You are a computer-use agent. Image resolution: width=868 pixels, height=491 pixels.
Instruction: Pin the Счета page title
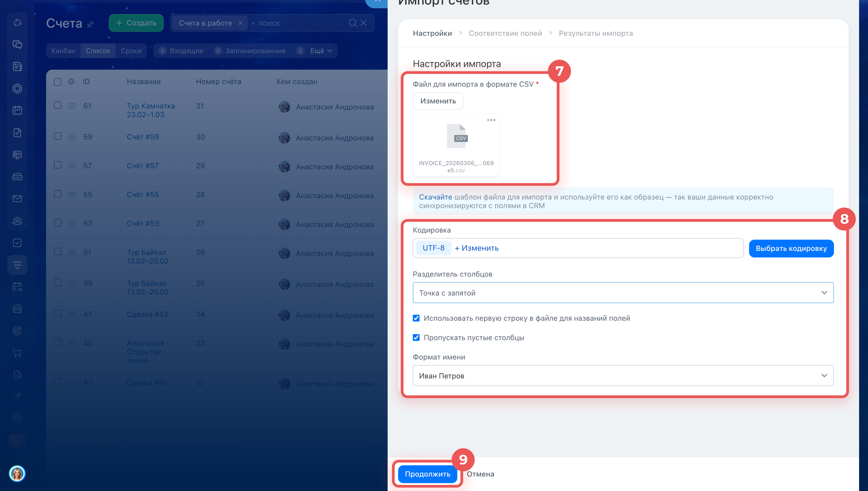point(90,24)
